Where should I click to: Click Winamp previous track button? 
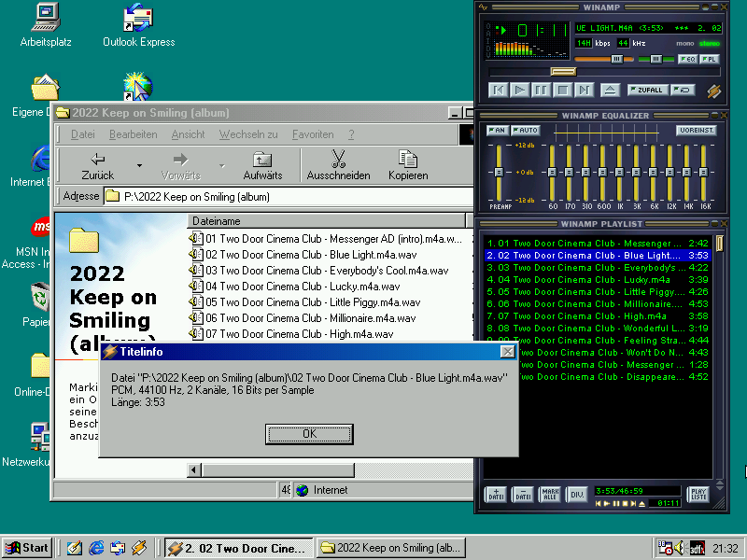click(x=499, y=90)
